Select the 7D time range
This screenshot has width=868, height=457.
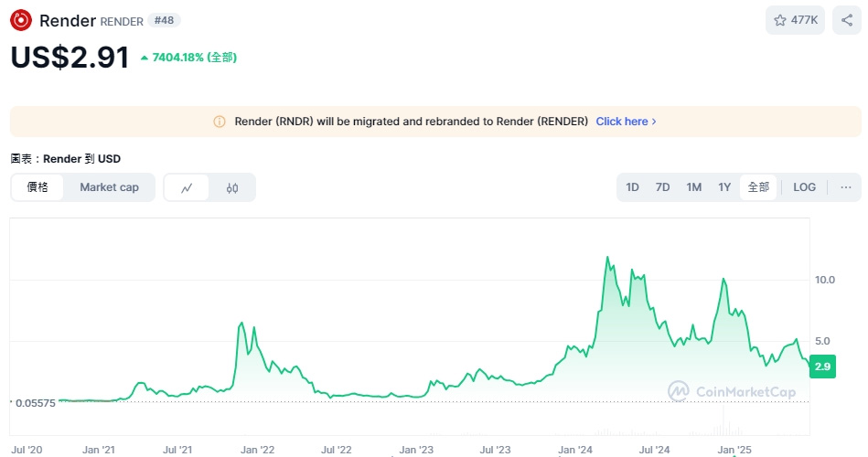pyautogui.click(x=662, y=187)
